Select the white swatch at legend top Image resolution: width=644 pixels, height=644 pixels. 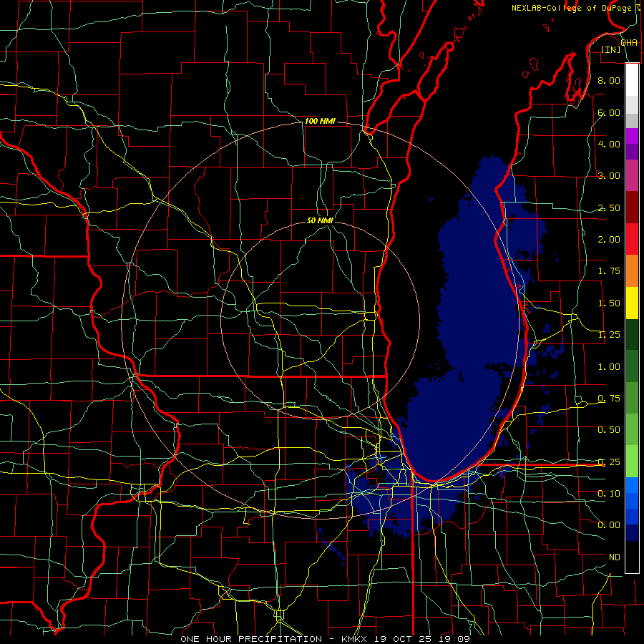pos(632,79)
